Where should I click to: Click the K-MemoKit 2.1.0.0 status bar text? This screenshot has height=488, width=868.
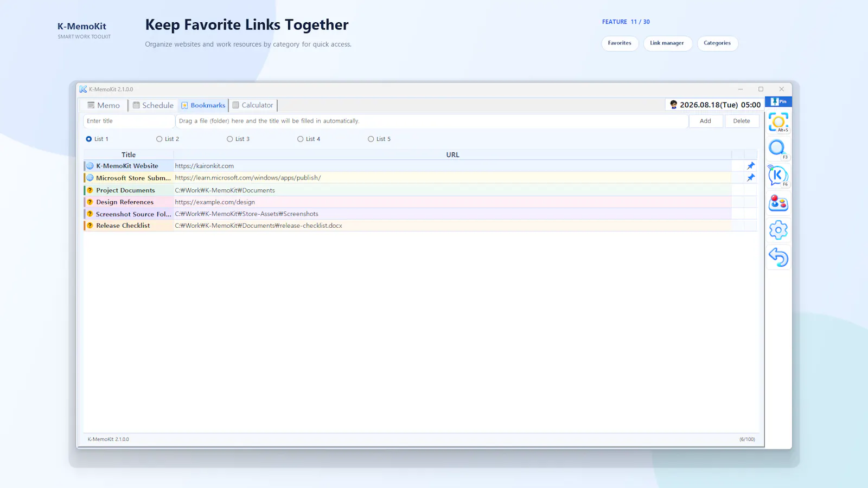(x=108, y=439)
